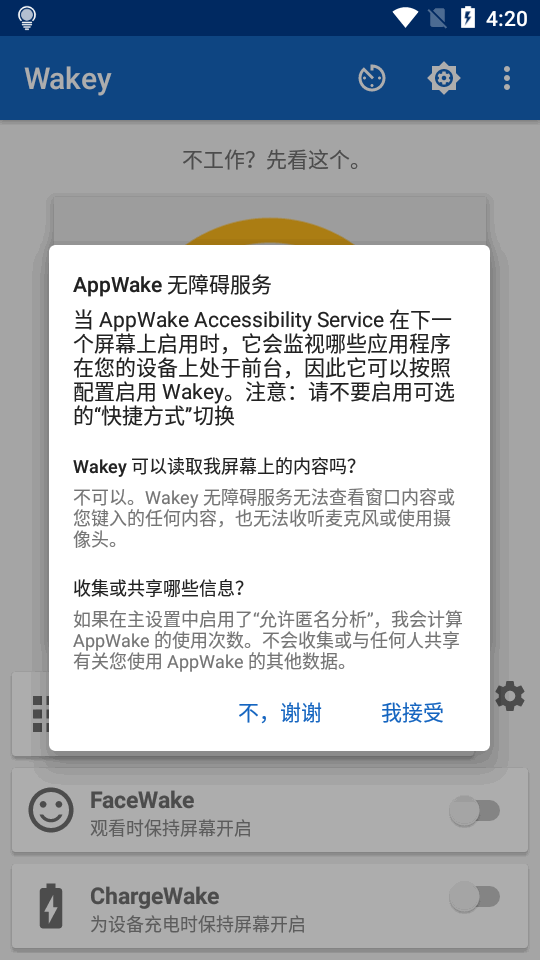Tap the battery charging status icon
The height and width of the screenshot is (960, 540).
pos(468,18)
